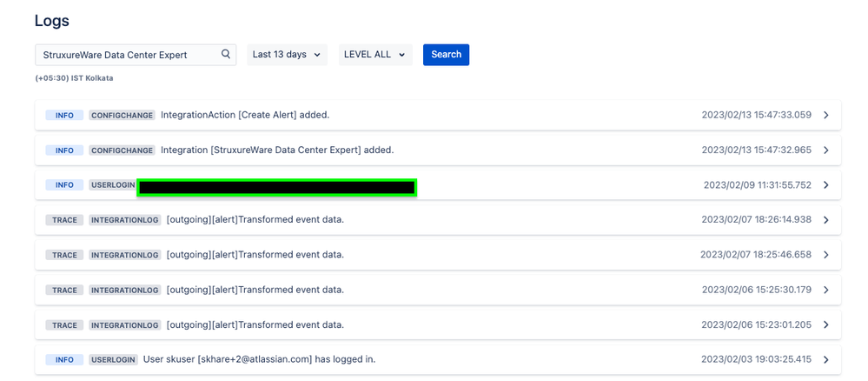This screenshot has width=868, height=381.
Task: Click Transformed event data message at 15:25:30.179
Action: 255,290
